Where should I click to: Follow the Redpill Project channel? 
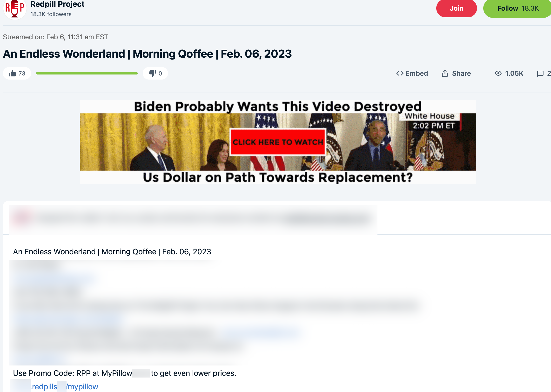click(x=517, y=8)
